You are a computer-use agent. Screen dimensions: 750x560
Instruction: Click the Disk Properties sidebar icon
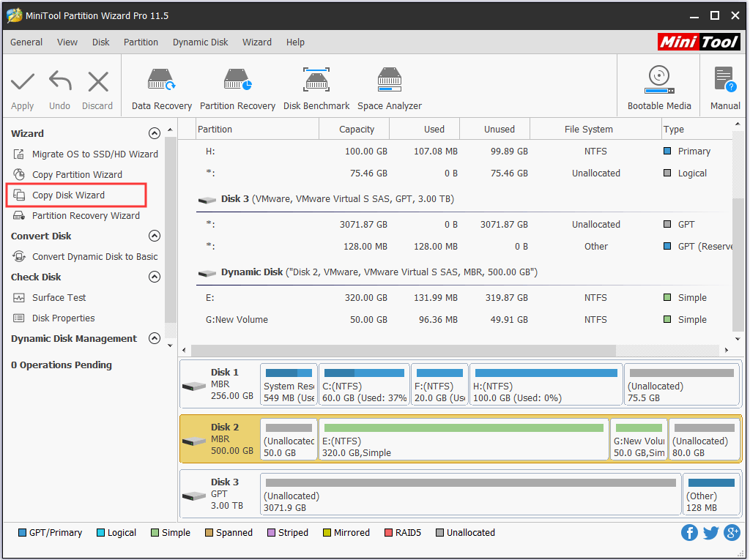tap(19, 318)
